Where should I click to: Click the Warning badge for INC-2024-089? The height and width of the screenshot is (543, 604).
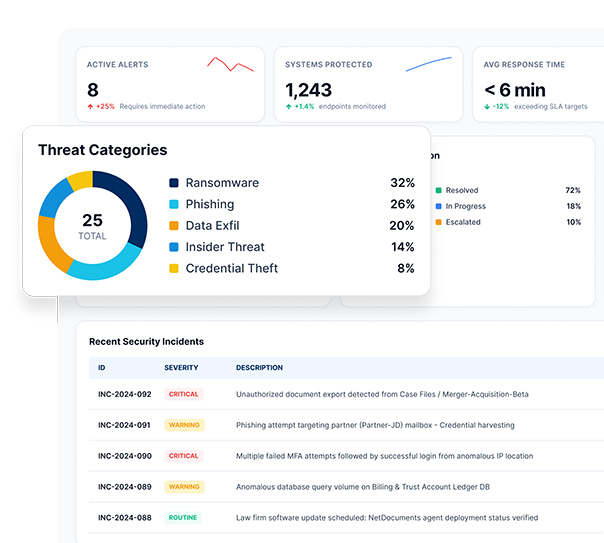(184, 487)
